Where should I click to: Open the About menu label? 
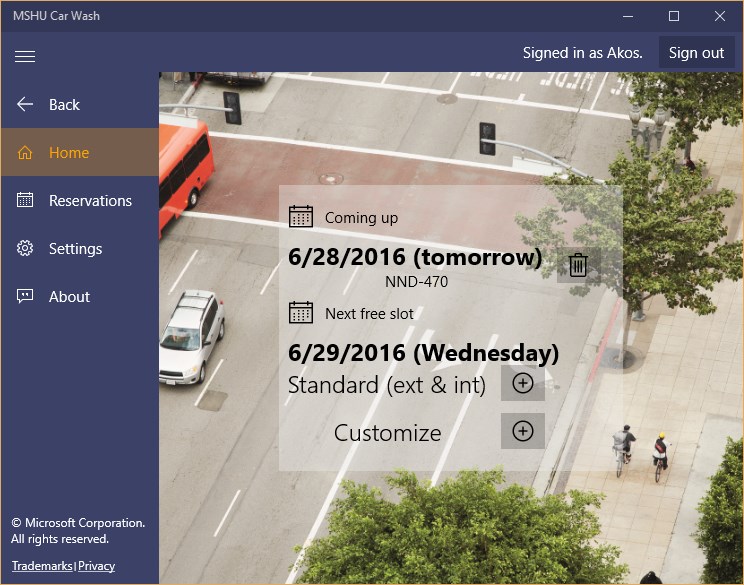click(69, 297)
